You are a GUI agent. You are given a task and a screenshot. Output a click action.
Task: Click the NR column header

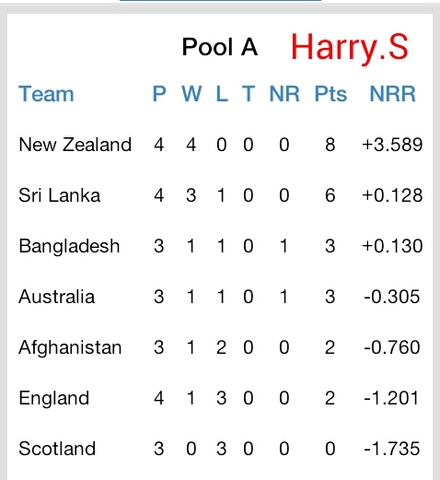[x=284, y=94]
